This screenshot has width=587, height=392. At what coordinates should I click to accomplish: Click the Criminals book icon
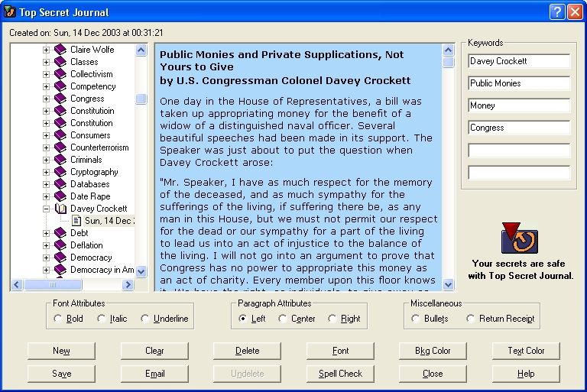(x=60, y=160)
